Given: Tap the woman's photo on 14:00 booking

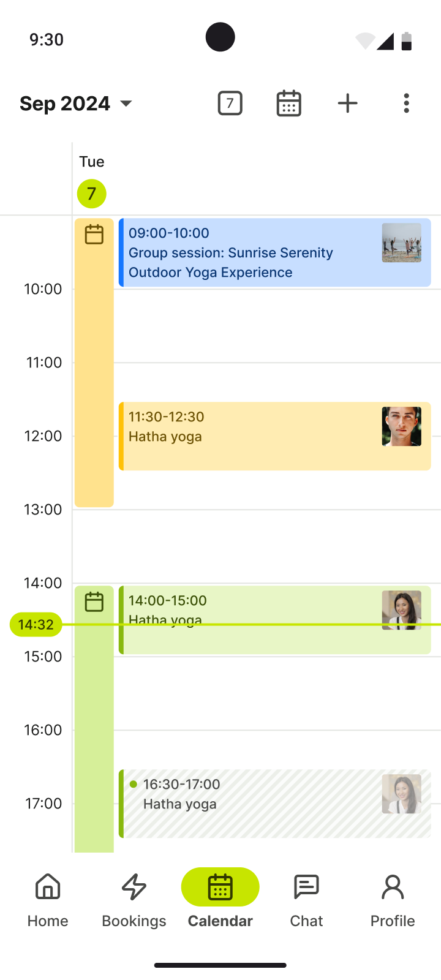Looking at the screenshot, I should point(402,610).
